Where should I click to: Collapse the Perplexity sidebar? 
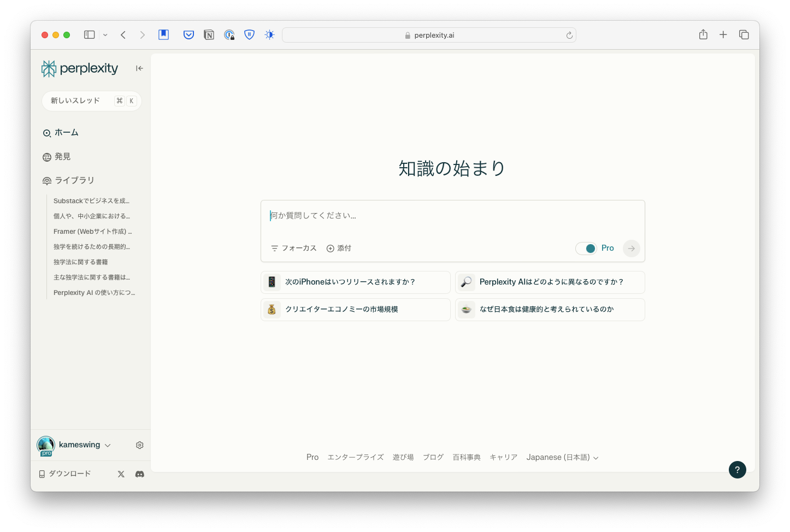(139, 68)
